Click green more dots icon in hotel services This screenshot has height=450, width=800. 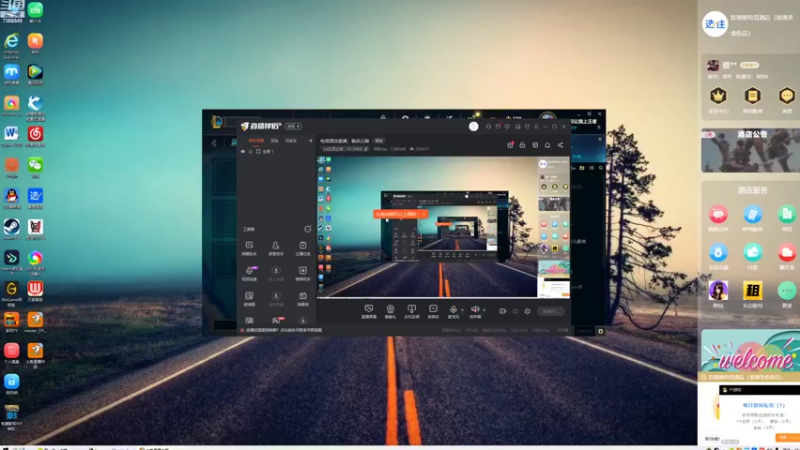[787, 291]
